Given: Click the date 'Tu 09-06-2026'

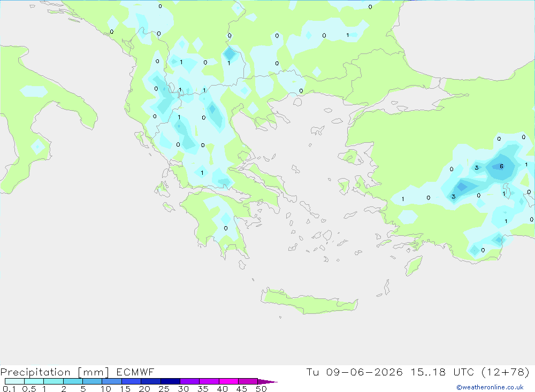Looking at the screenshot, I should pos(354,372).
